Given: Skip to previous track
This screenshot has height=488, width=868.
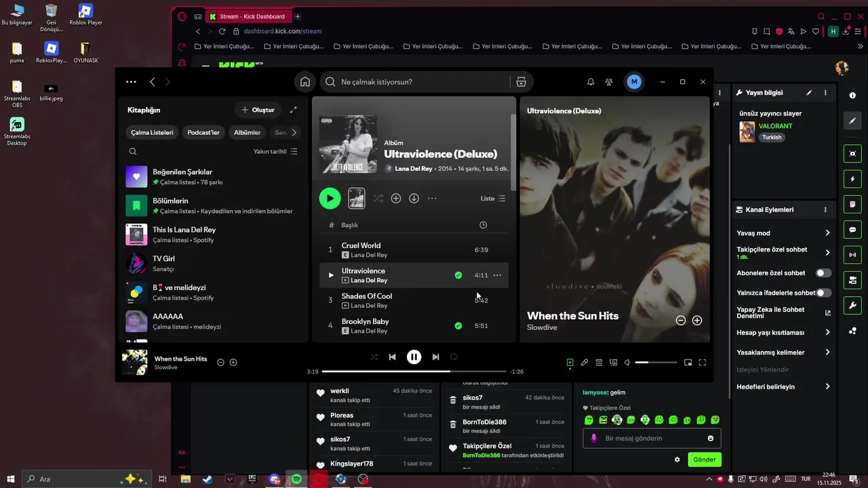Looking at the screenshot, I should 392,357.
